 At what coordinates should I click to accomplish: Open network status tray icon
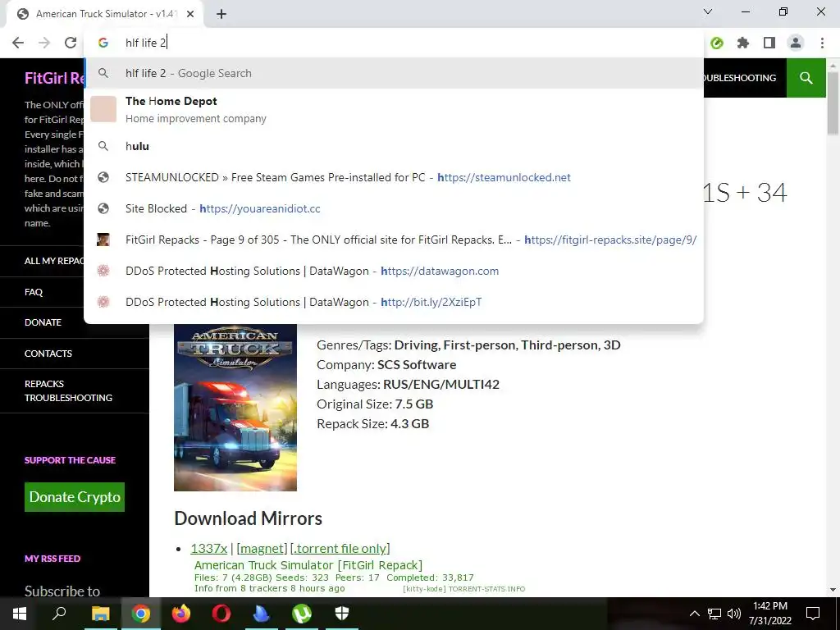[x=714, y=614]
